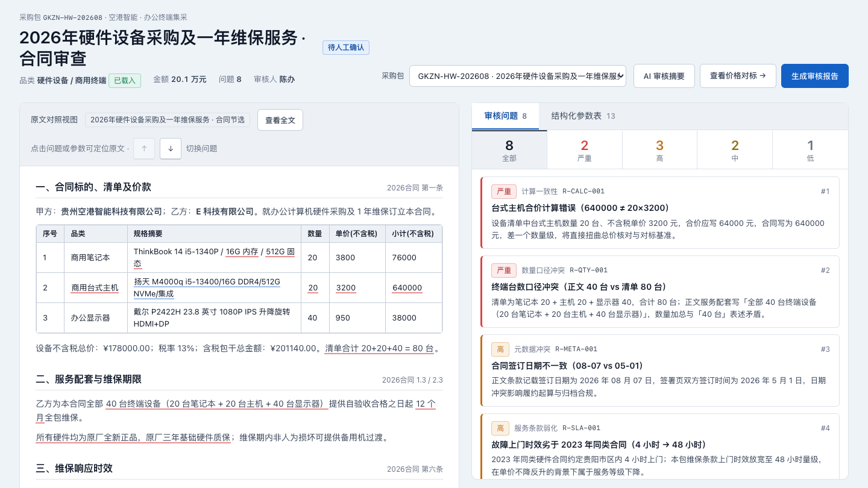The height and width of the screenshot is (488, 868).
Task: Open the 采购包 package dropdown
Action: 518,76
